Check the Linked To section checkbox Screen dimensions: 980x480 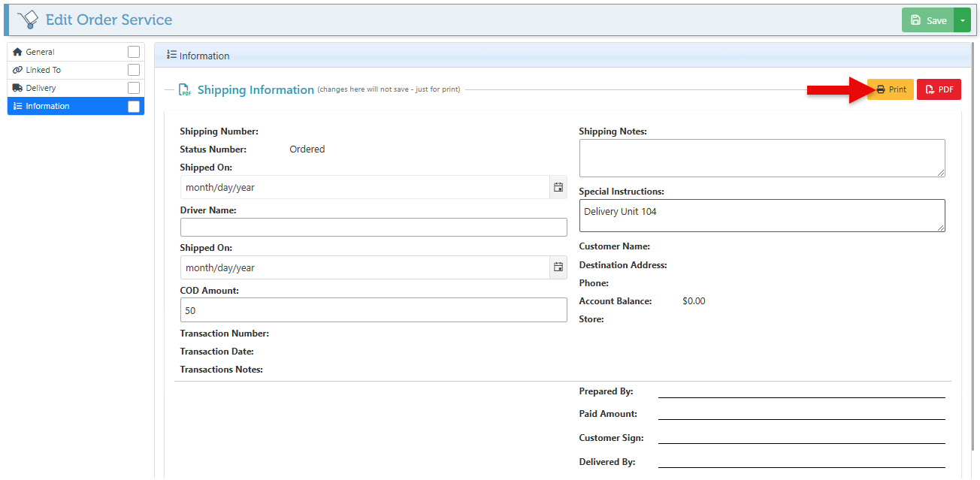[x=134, y=70]
